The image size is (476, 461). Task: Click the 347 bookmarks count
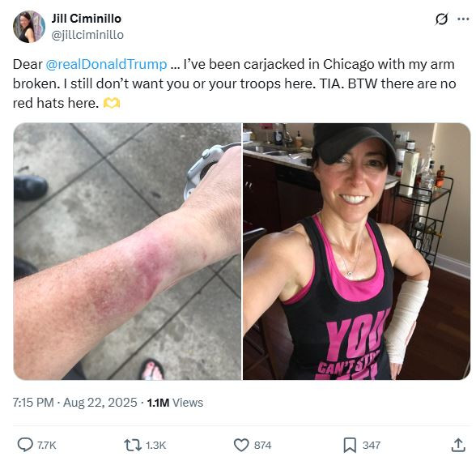372,445
